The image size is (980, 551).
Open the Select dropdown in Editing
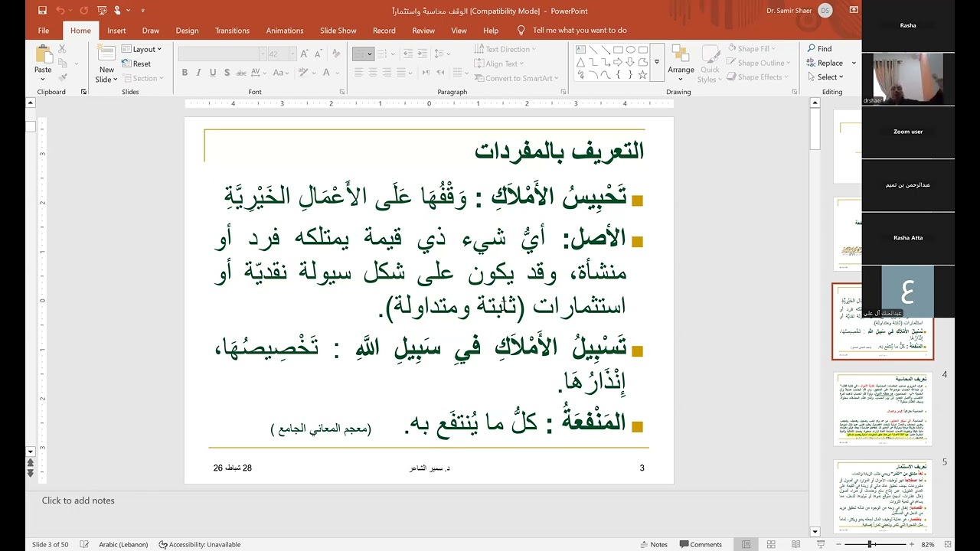(x=825, y=77)
